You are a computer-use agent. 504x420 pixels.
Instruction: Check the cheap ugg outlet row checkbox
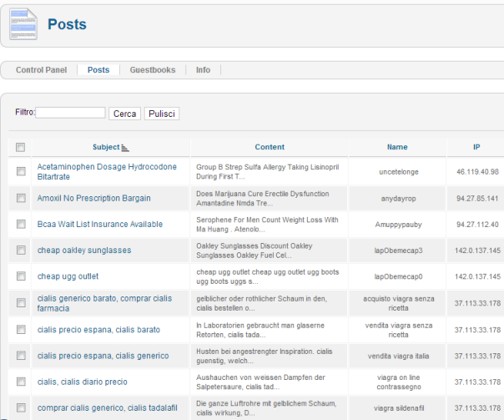pyautogui.click(x=21, y=276)
